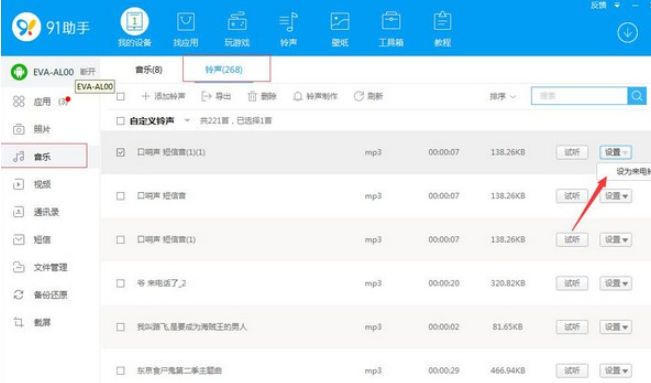Toggle the 自定义铃声 group checkbox
The image size is (651, 383).
[x=120, y=121]
